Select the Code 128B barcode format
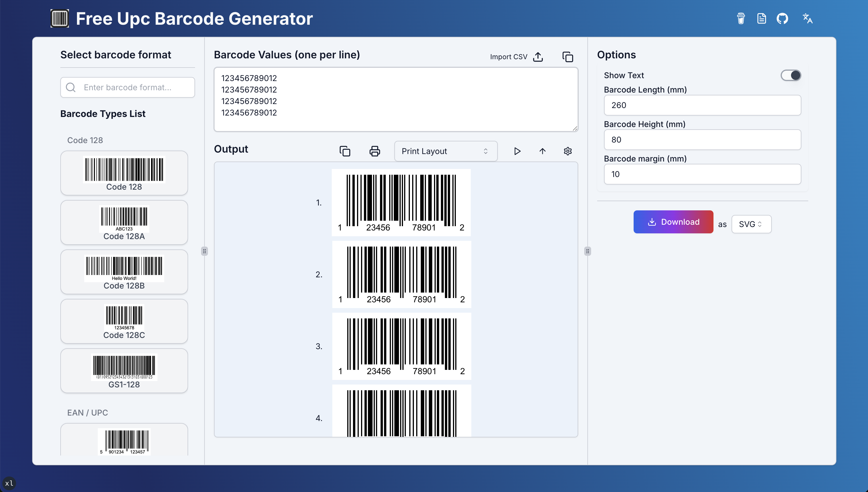868x492 pixels. pyautogui.click(x=124, y=272)
